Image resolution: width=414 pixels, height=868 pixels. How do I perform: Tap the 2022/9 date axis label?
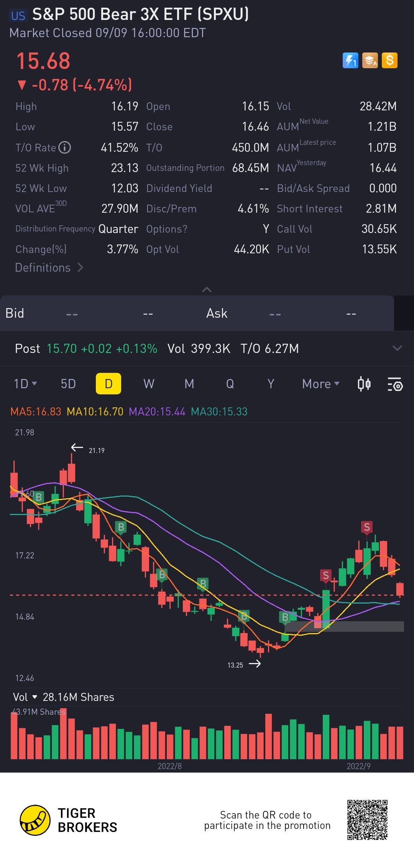click(358, 766)
